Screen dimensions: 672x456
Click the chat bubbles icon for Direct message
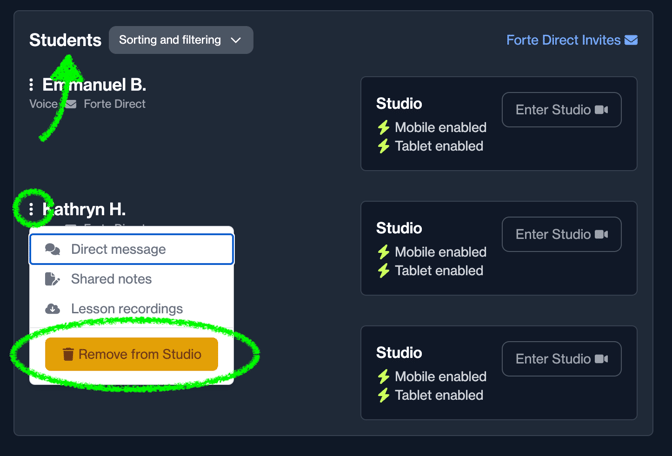pos(53,249)
